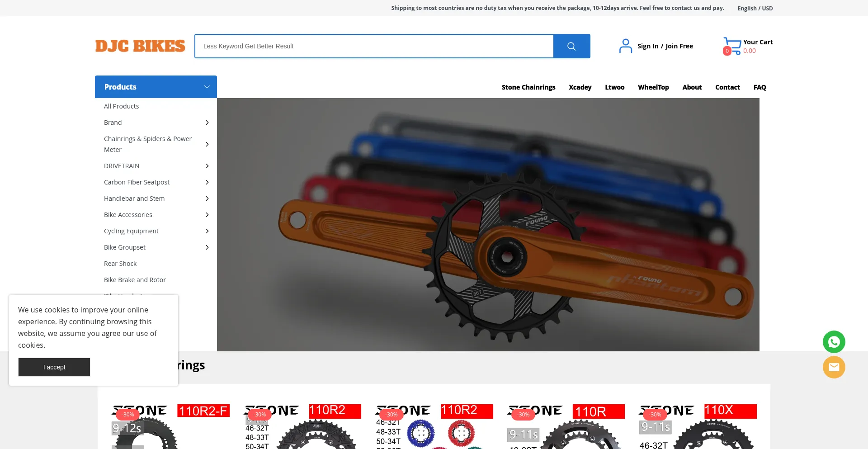
Task: Focus the keyword search input field
Action: 374,46
